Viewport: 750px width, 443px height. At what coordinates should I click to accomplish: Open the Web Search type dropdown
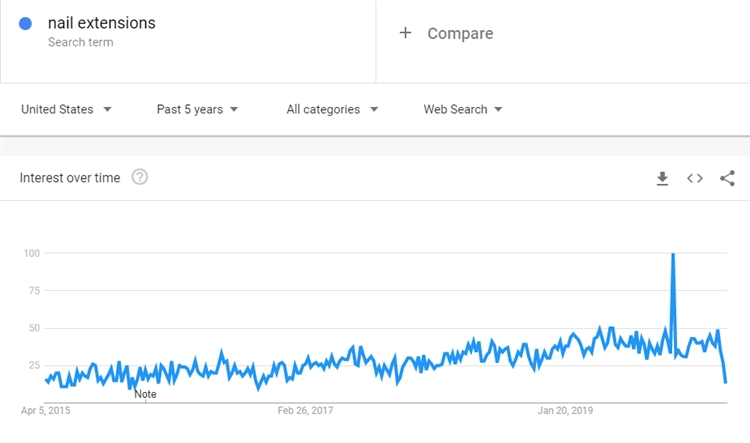pos(462,109)
